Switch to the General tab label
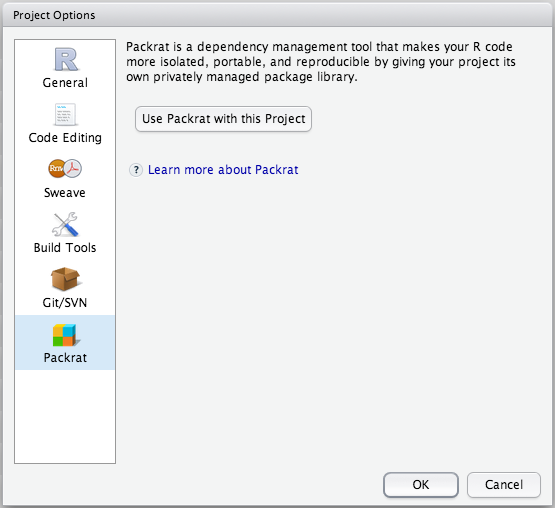 tap(65, 83)
